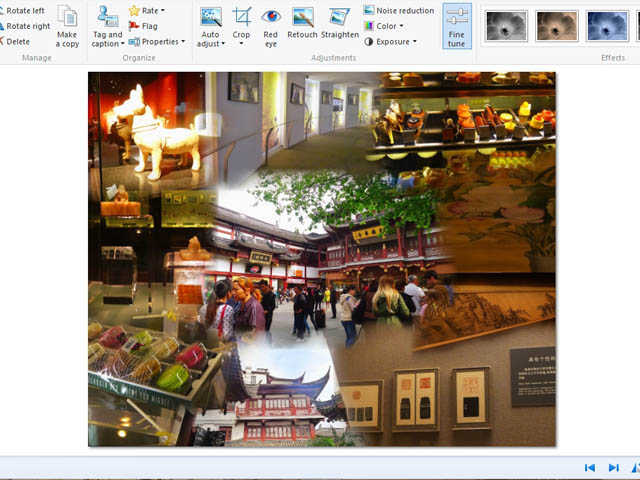Screen dimensions: 640x480
Task: Flag this photo
Action: (x=143, y=26)
